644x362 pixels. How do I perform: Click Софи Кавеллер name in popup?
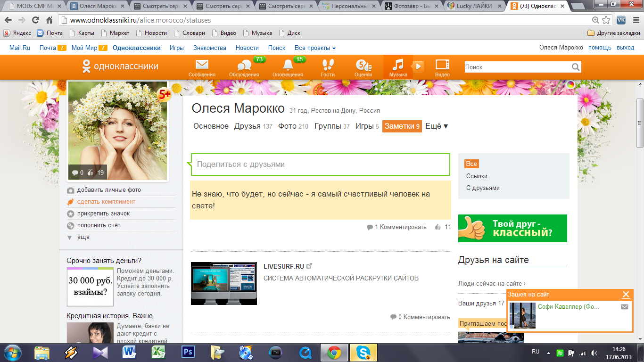point(569,306)
